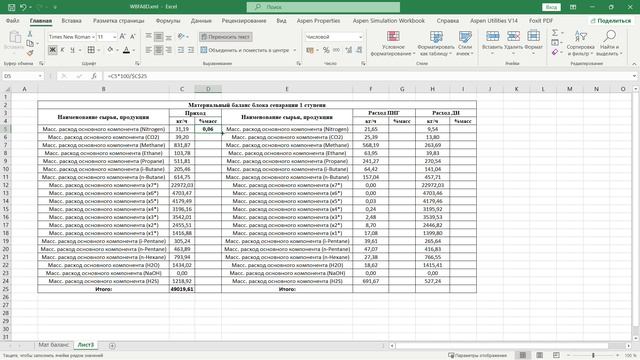Switch to the Вставка ribbon tab
The height and width of the screenshot is (360, 640).
tap(71, 20)
